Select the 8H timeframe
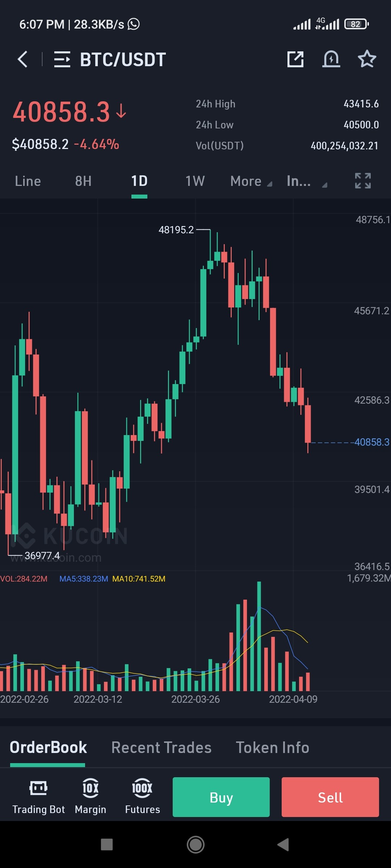The height and width of the screenshot is (868, 391). [x=83, y=181]
